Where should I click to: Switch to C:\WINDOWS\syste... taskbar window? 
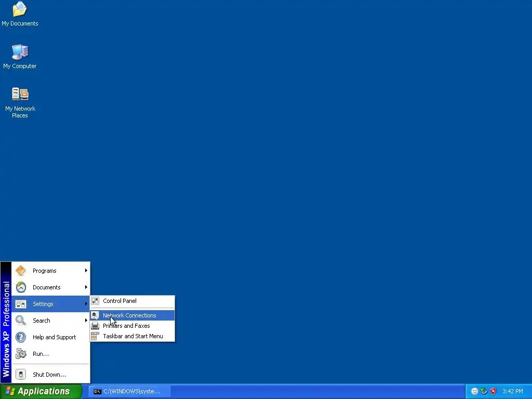click(129, 391)
